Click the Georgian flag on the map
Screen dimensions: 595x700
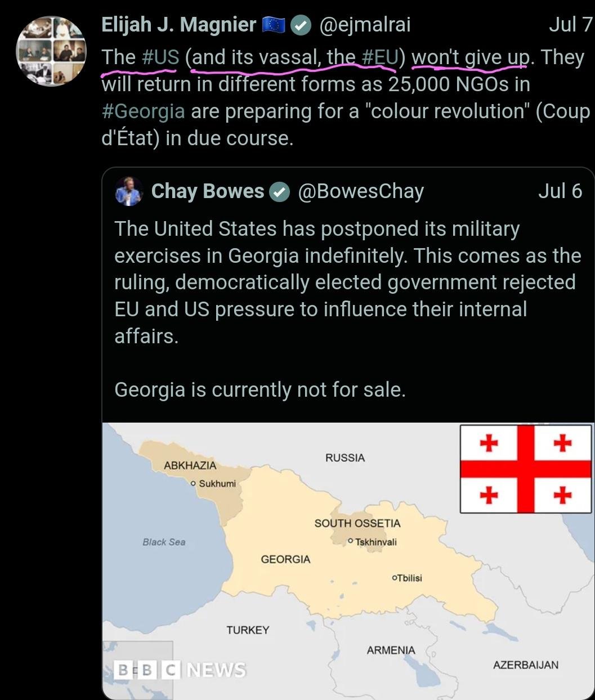click(526, 469)
